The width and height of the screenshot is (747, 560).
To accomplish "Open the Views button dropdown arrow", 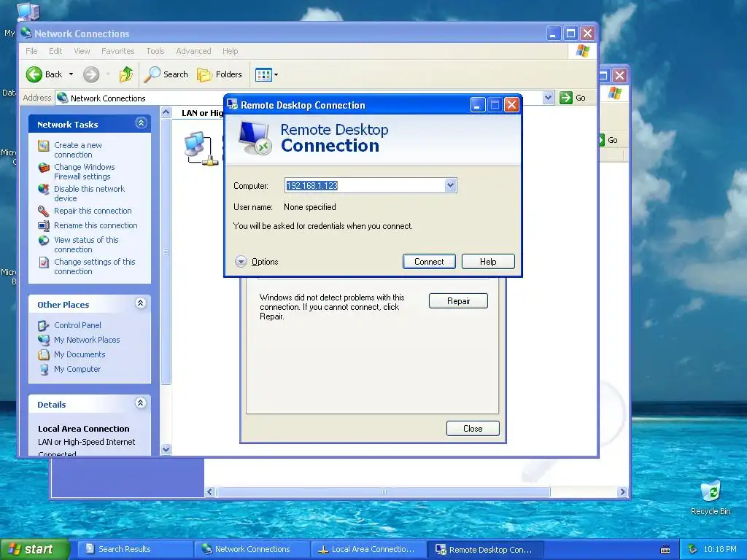I will point(276,74).
